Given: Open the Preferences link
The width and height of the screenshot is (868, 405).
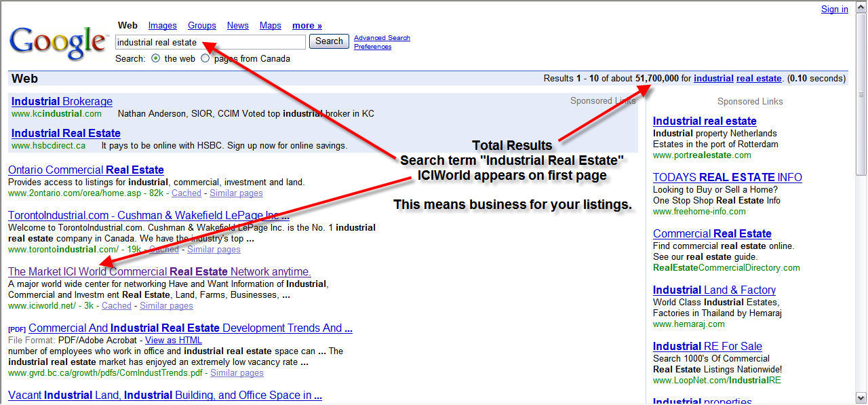Looking at the screenshot, I should [x=372, y=47].
